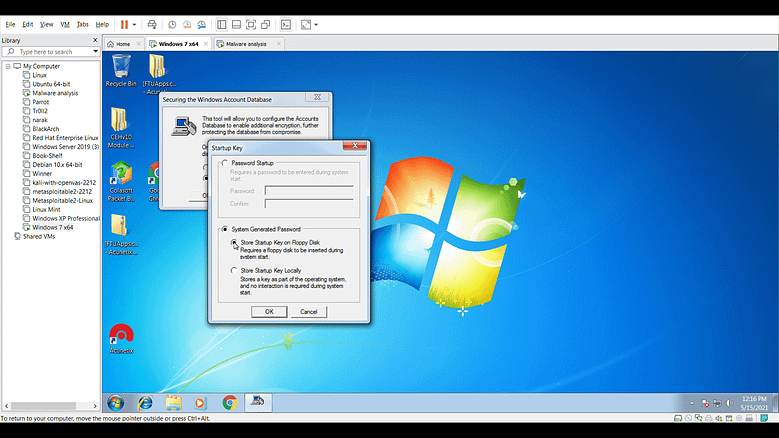This screenshot has width=779, height=438.
Task: Choose Store Startup Key Locally
Action: coord(234,271)
